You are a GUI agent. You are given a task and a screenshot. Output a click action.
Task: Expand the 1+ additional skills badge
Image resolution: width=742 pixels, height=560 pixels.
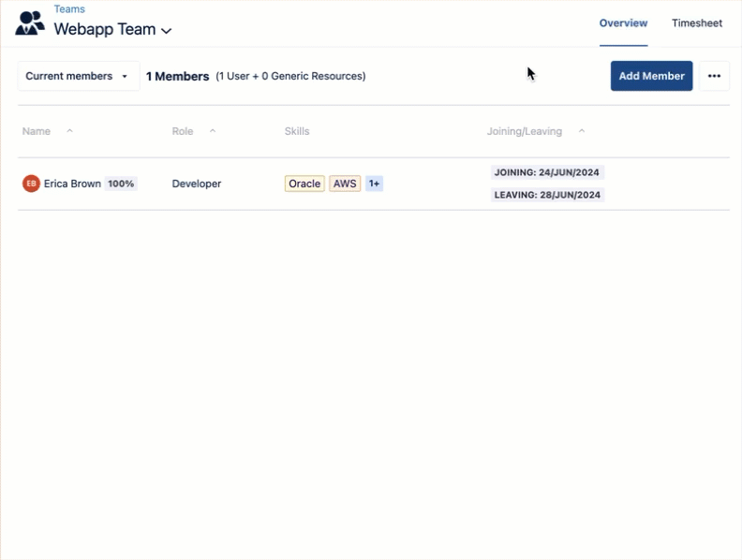(374, 184)
